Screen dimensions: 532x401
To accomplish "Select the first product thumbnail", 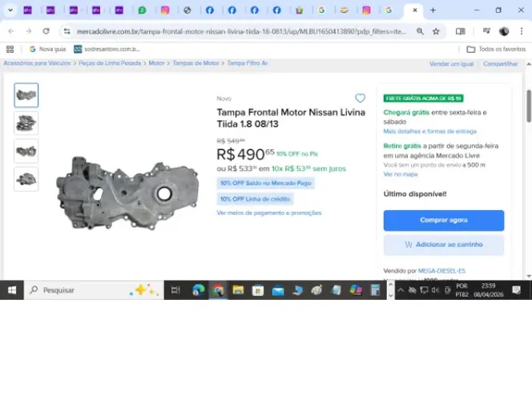I will 26,95.
